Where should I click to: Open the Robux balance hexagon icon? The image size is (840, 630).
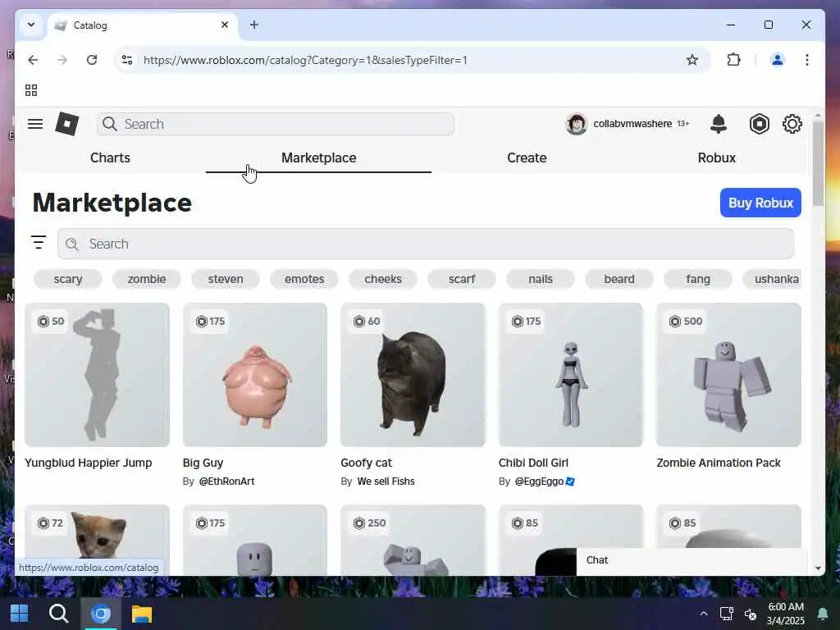759,125
